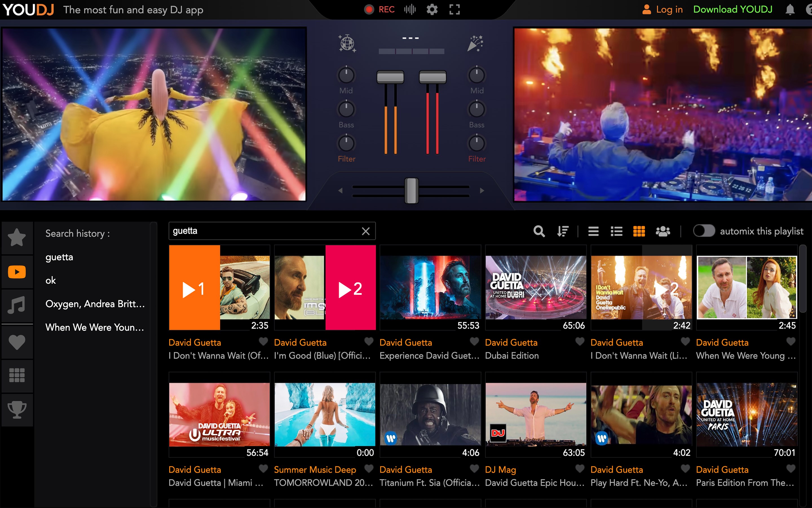Click the crossfader handle
Screen dimensions: 812x508
click(412, 190)
